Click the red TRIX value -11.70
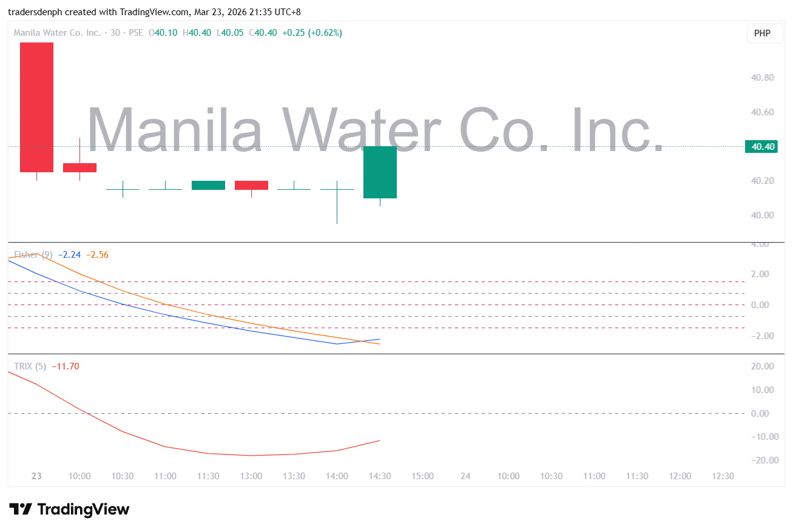793x532 pixels. click(66, 366)
